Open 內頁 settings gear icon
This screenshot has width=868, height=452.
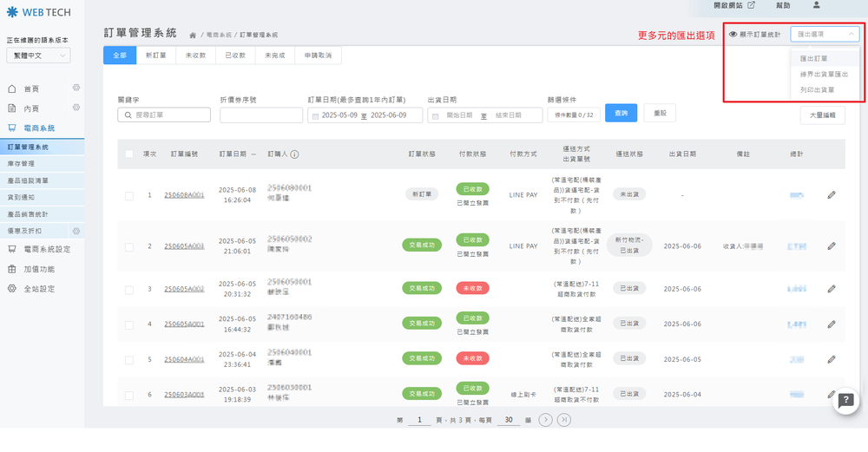(76, 108)
